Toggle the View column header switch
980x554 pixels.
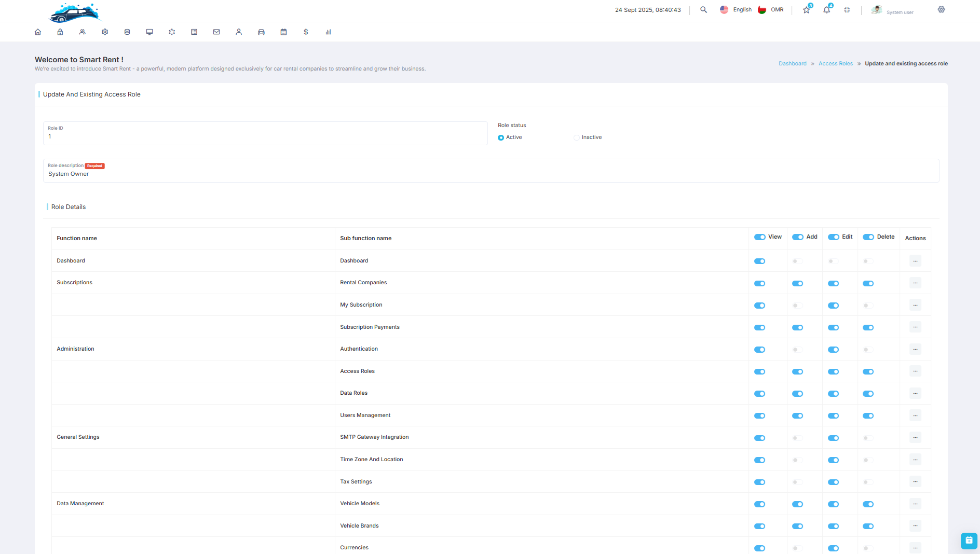pyautogui.click(x=759, y=237)
